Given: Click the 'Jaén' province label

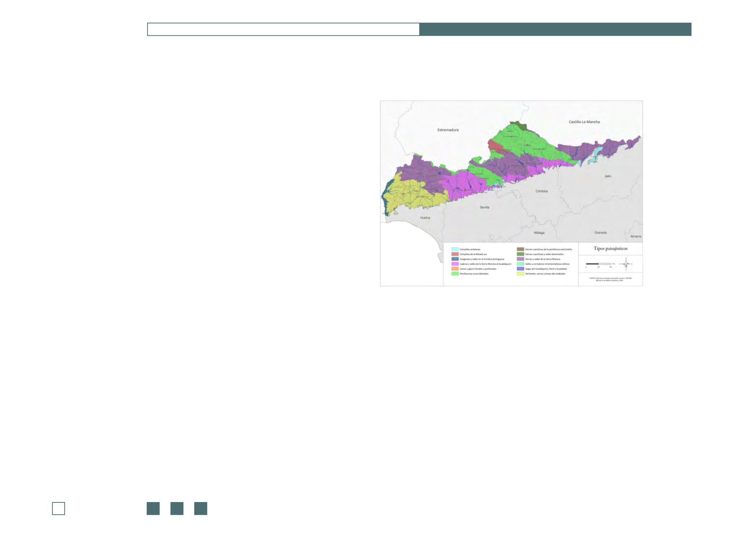Looking at the screenshot, I should point(608,176).
